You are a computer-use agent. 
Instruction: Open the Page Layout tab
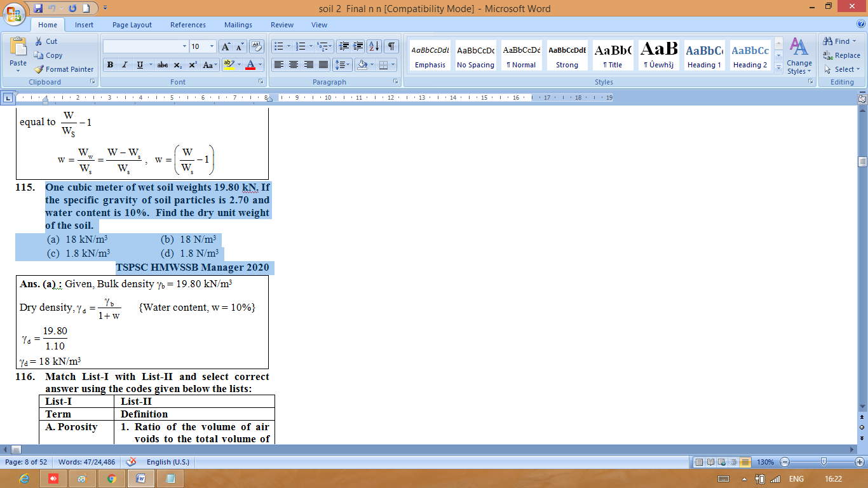[x=132, y=25]
